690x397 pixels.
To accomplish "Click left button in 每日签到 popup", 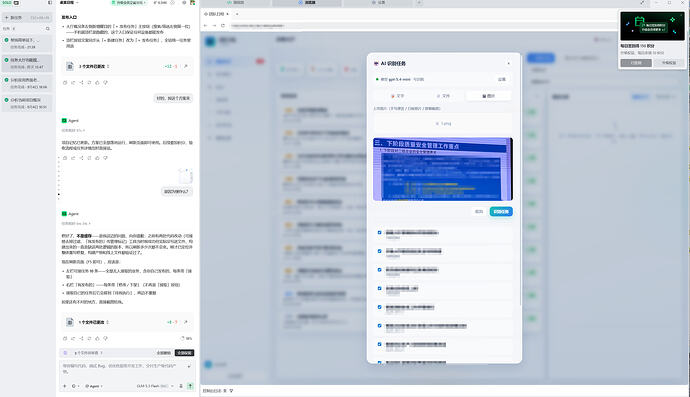I will tap(636, 63).
